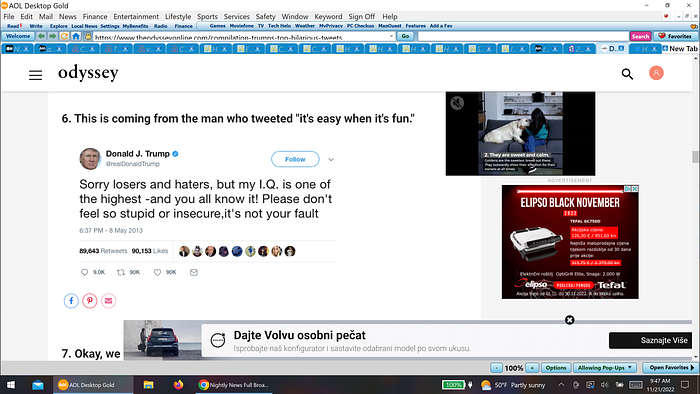
Task: Open the Donald J. Trump profile link
Action: pos(138,154)
